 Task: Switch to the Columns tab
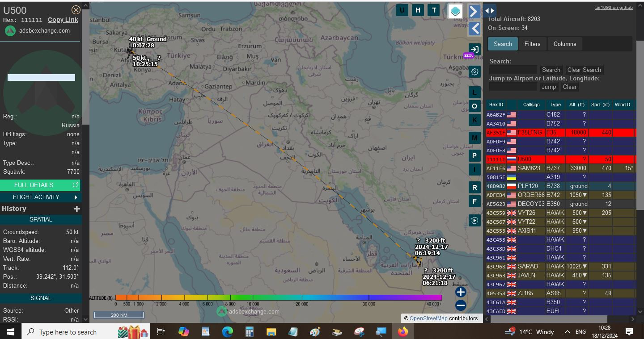pyautogui.click(x=564, y=44)
